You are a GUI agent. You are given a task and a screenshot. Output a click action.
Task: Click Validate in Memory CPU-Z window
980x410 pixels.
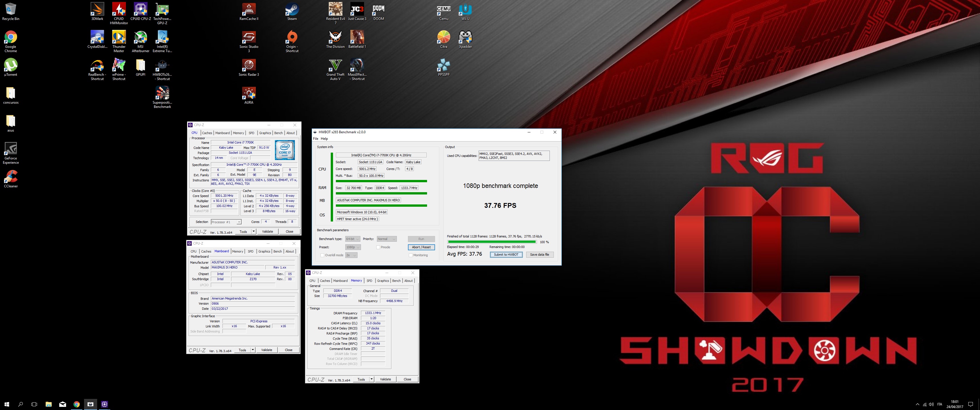click(385, 380)
